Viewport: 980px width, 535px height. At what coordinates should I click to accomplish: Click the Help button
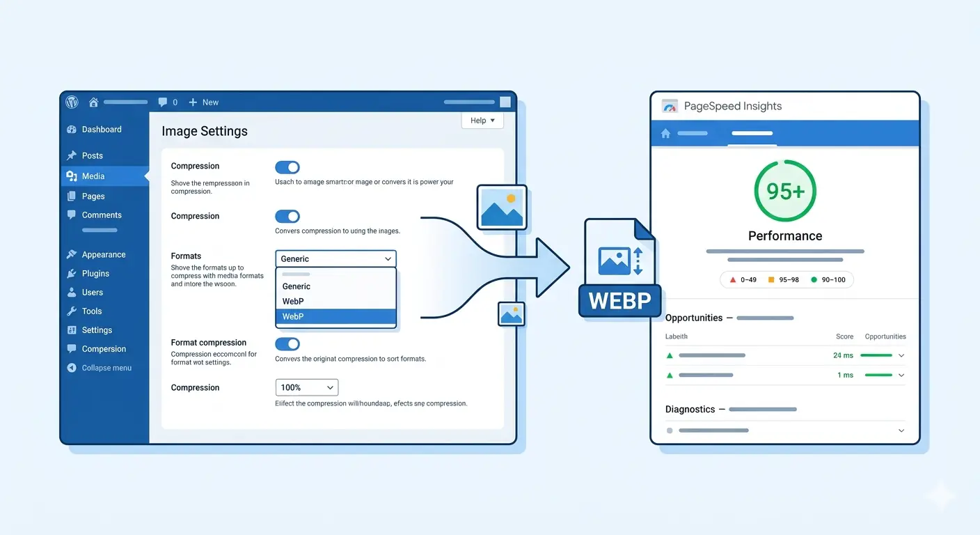(482, 121)
